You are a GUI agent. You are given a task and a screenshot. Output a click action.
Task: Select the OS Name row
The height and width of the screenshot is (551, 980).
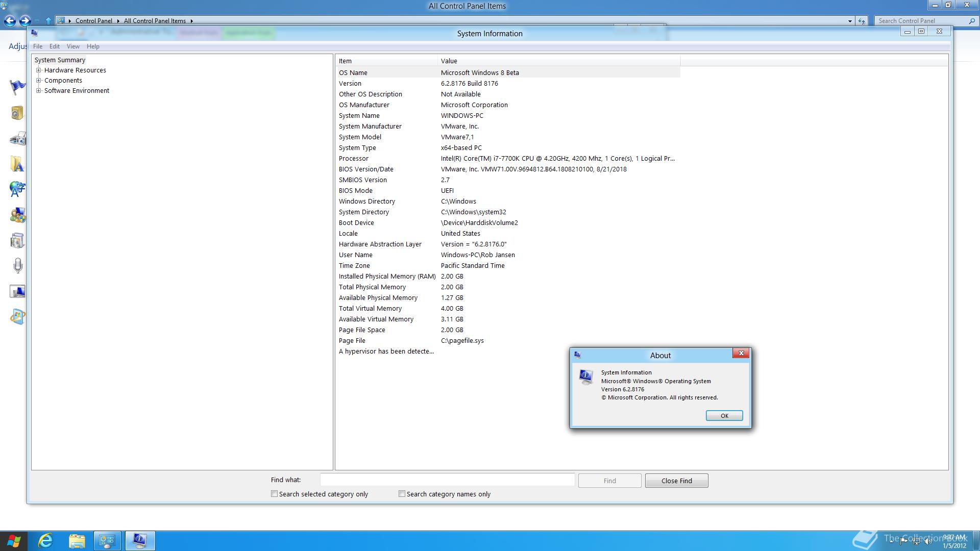pos(508,72)
